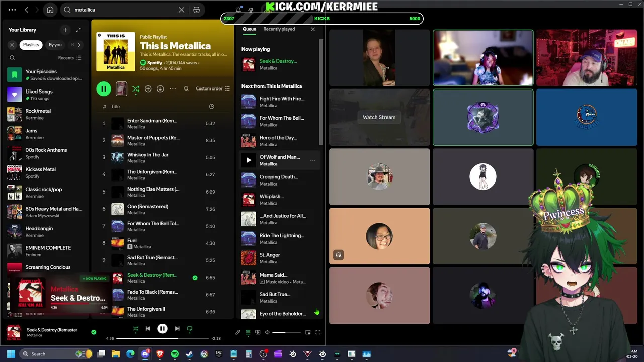The image size is (644, 362).
Task: Mute with the speaker icon
Action: click(267, 332)
